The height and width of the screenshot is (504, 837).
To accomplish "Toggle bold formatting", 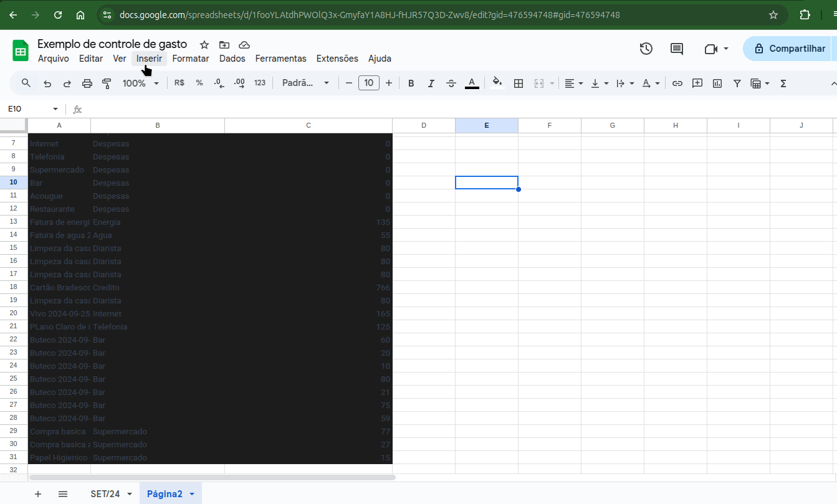I will pyautogui.click(x=411, y=83).
